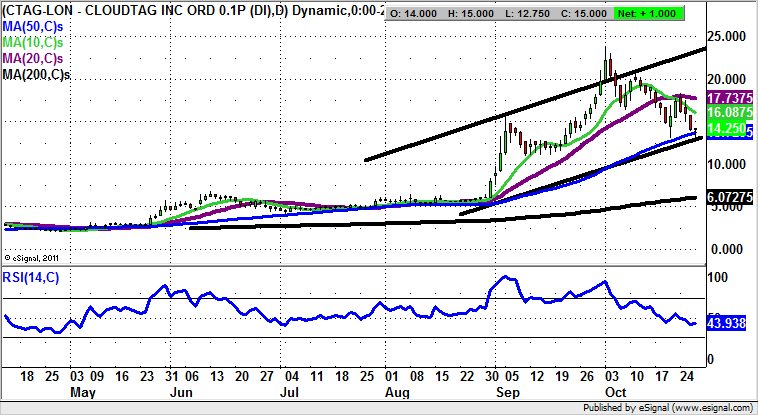The width and height of the screenshot is (758, 415).
Task: Click the green 16.0875 price tag
Action: pos(728,115)
